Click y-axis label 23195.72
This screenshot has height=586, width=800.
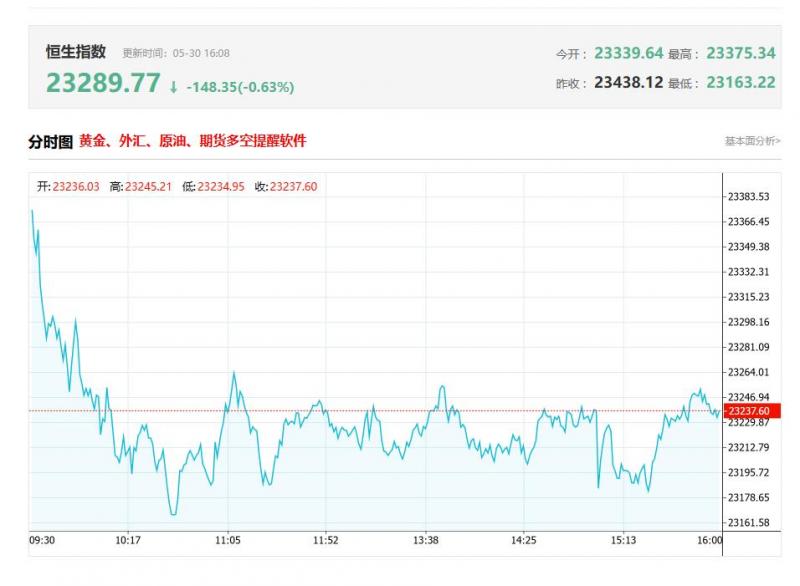pyautogui.click(x=748, y=472)
